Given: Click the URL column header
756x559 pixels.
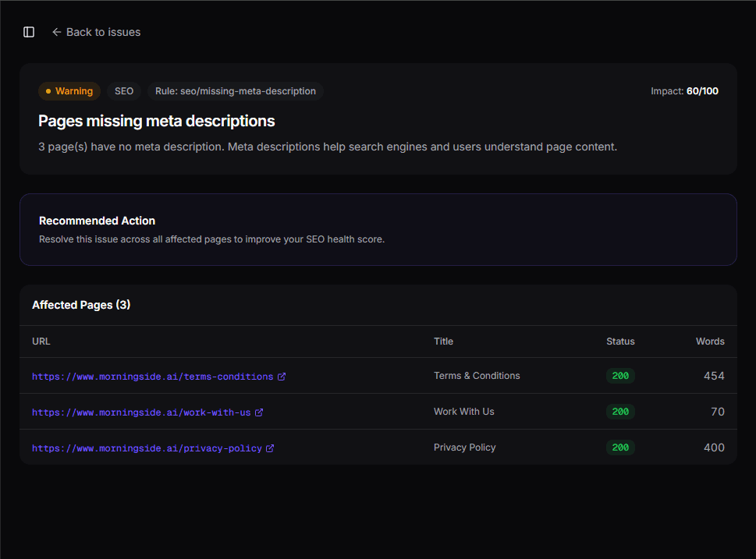Looking at the screenshot, I should pos(41,341).
